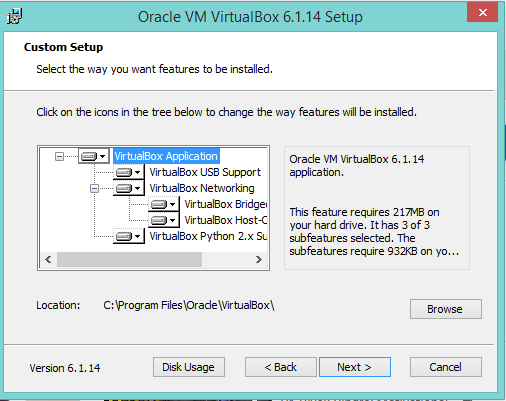Select VirtualBox USB Support tree item

click(x=205, y=172)
